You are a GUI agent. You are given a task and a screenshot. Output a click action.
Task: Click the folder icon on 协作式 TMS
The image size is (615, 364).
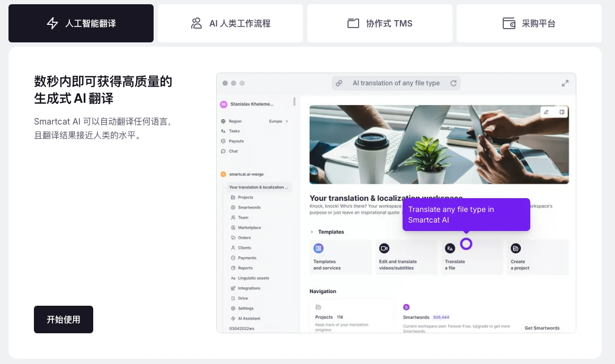coord(353,23)
